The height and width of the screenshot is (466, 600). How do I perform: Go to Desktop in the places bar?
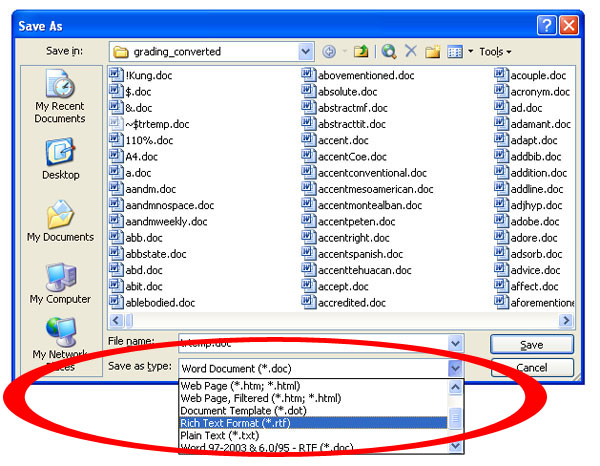(60, 158)
